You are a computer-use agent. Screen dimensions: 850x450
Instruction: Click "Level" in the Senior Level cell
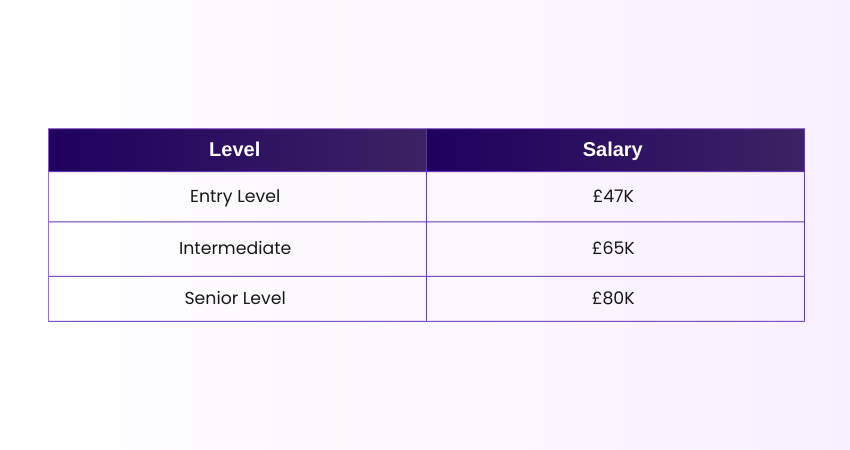pyautogui.click(x=264, y=298)
